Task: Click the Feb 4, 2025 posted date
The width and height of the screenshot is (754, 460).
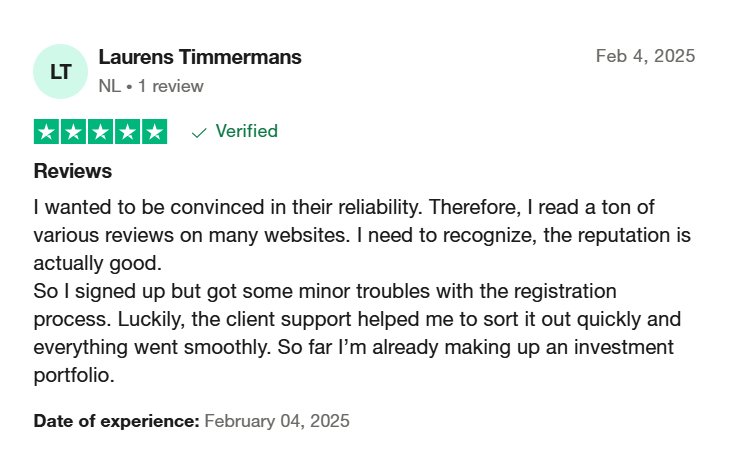Action: click(x=646, y=56)
